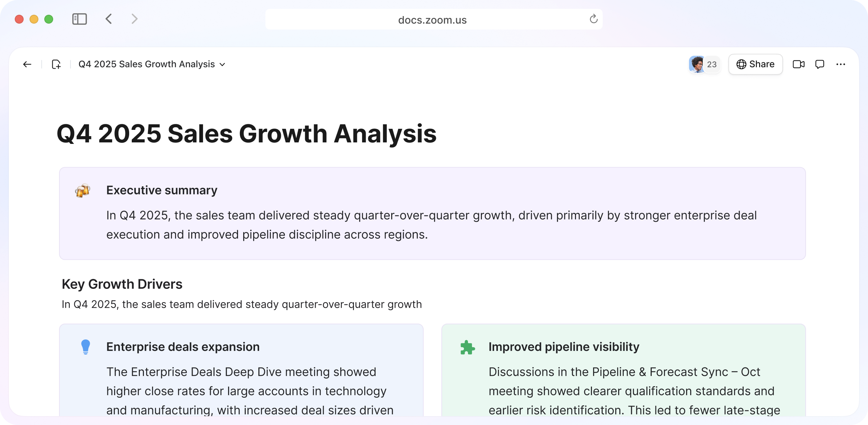Viewport: 868px width, 425px height.
Task: Click the main document title heading
Action: tap(247, 134)
